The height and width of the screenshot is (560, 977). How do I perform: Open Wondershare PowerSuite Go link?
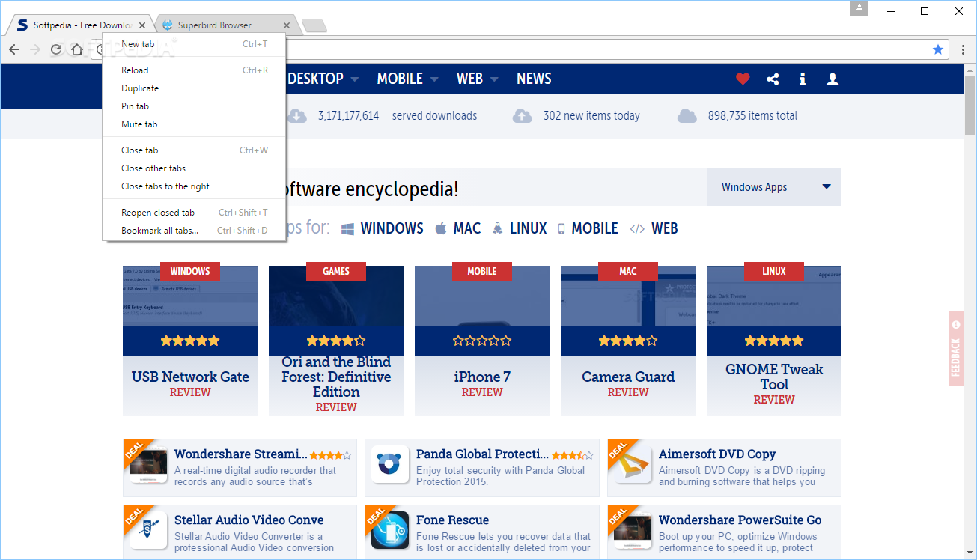(x=740, y=520)
